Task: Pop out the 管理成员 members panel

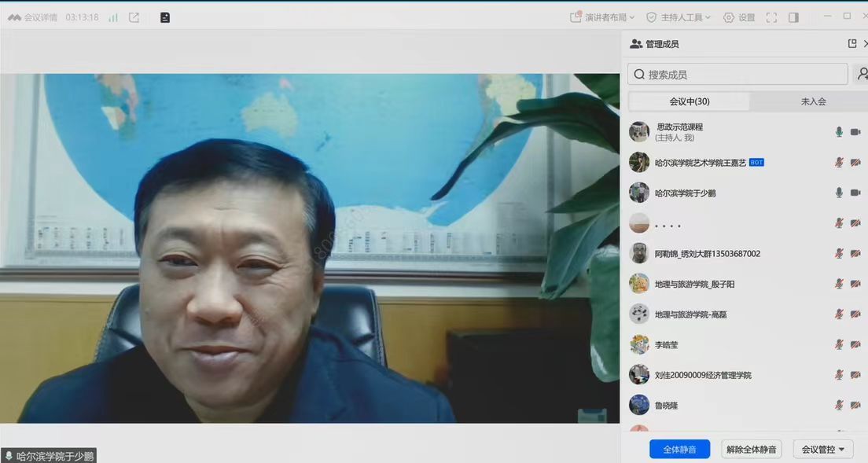Action: tap(852, 44)
